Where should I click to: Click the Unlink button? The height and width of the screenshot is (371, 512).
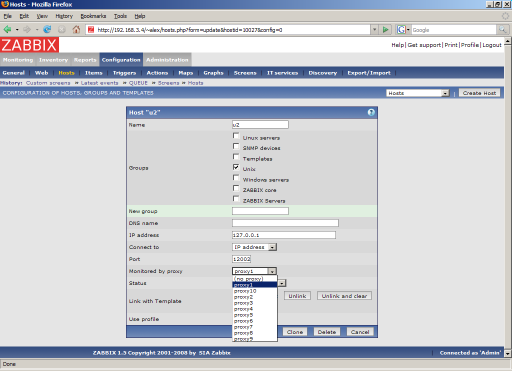297,296
